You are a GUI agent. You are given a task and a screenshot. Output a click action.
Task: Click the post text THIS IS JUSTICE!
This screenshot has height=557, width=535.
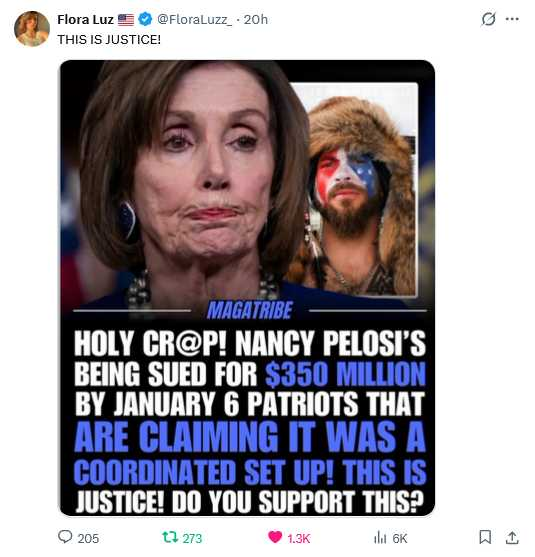tap(109, 39)
